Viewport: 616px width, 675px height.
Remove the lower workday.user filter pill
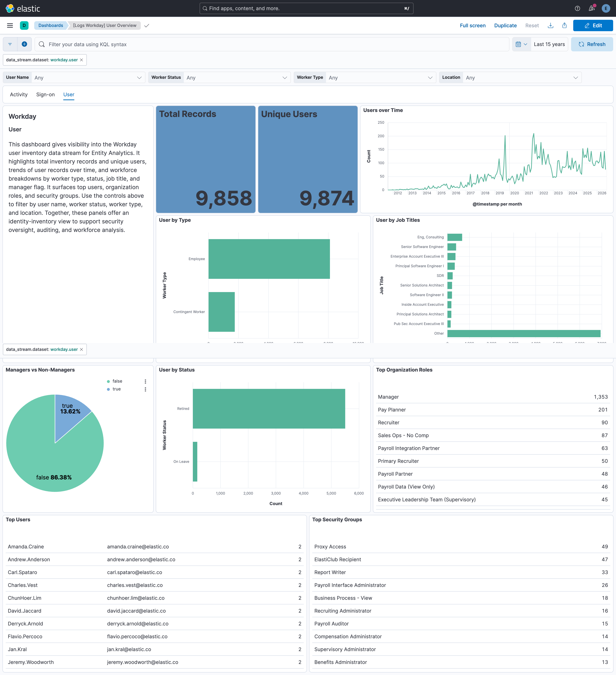(81, 349)
